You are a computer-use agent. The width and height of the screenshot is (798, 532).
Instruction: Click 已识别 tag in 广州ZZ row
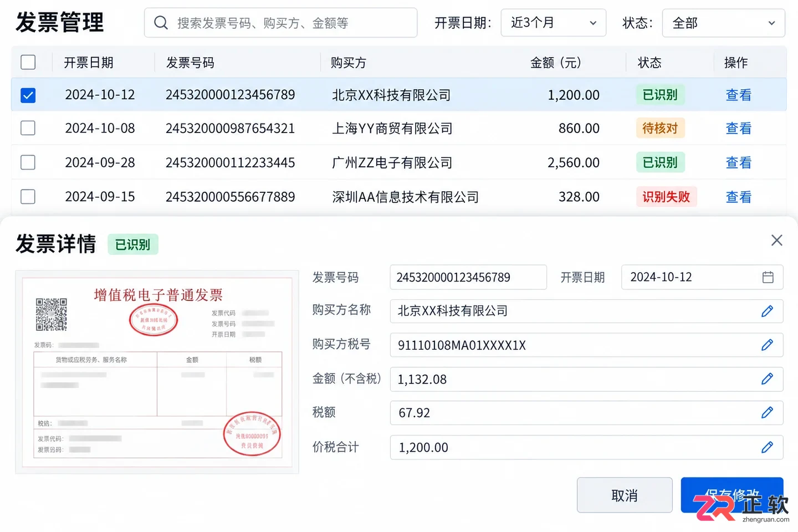pos(660,162)
